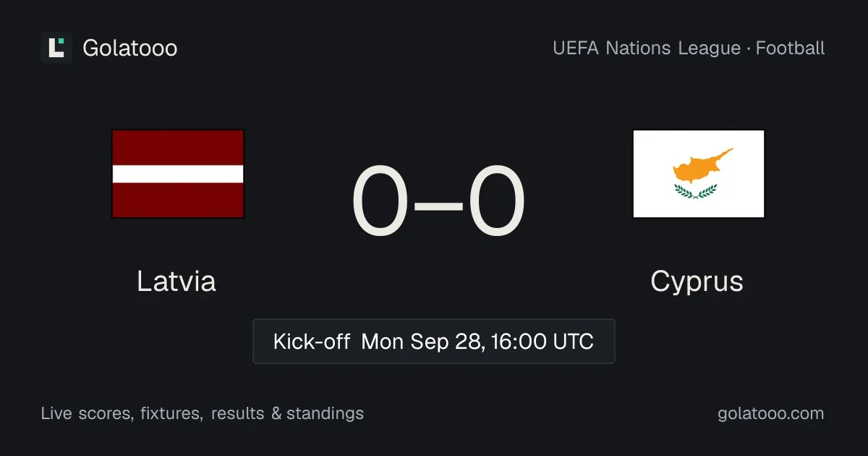Click the Golatooo logo icon
The height and width of the screenshot is (456, 868).
(x=56, y=48)
